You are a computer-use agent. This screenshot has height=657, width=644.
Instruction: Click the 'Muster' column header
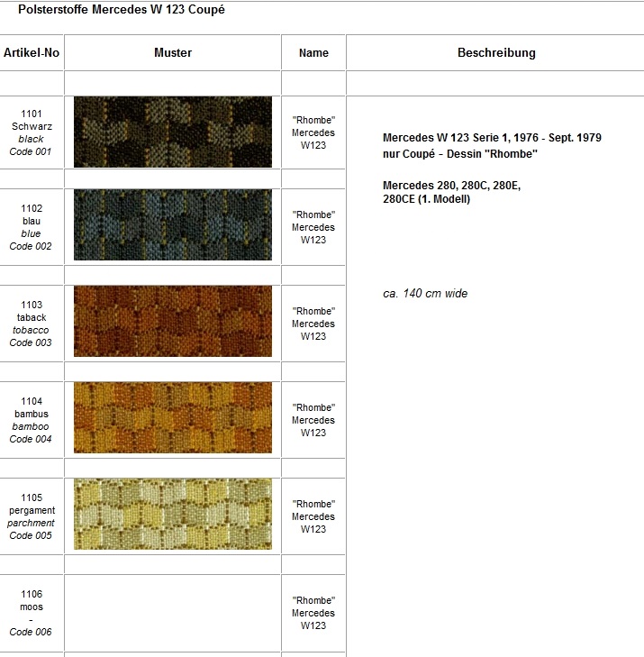173,53
